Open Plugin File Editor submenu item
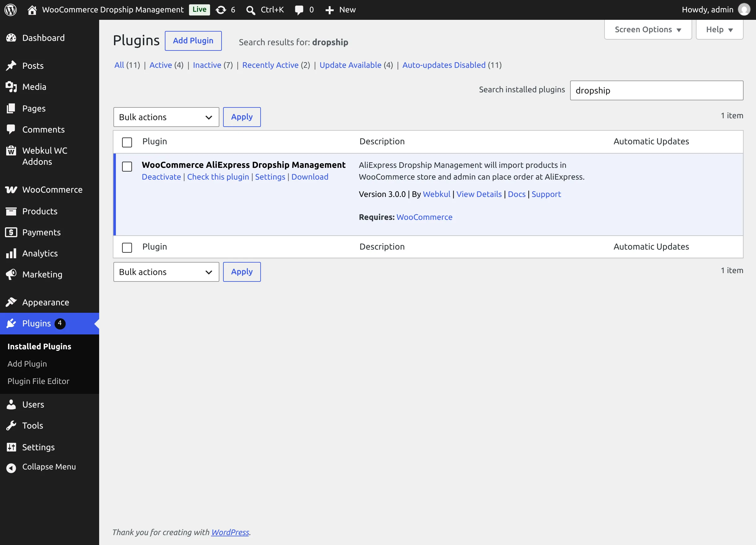Viewport: 756px width, 545px height. tap(38, 381)
